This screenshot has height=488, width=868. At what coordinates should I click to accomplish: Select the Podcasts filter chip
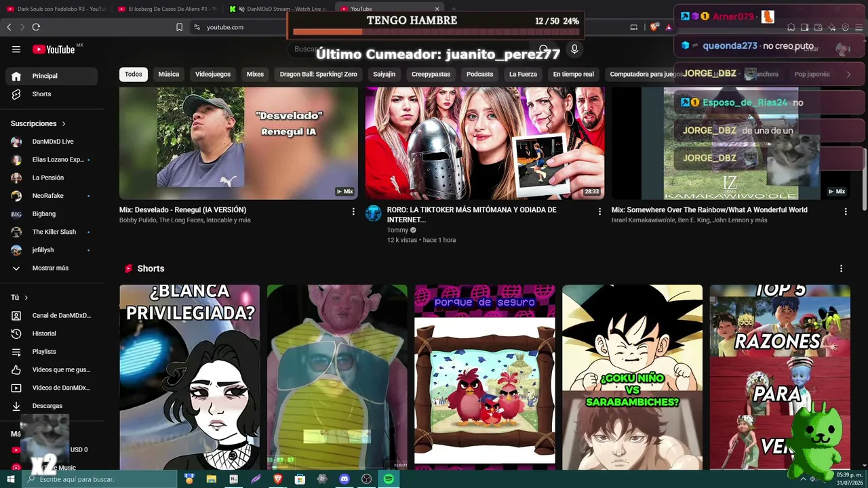(x=479, y=75)
